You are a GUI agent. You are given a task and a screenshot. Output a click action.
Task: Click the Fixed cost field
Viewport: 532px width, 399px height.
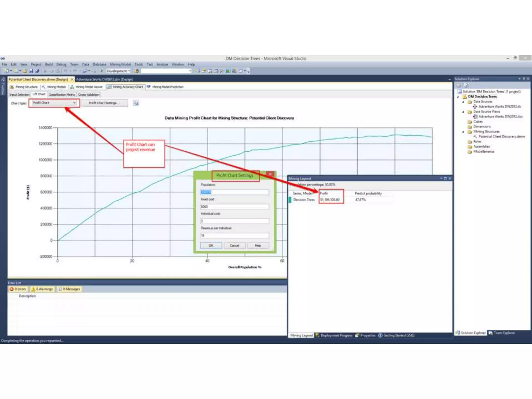click(235, 207)
